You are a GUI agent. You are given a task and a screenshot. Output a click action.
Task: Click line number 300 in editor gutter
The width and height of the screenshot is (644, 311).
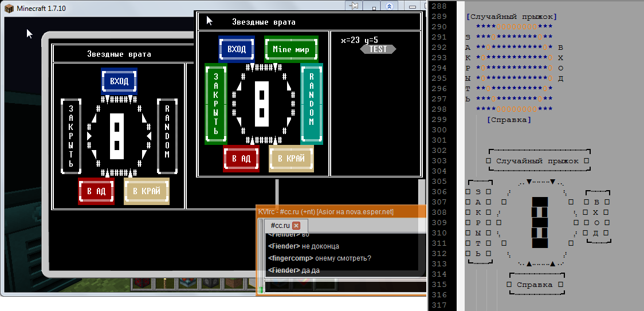point(439,130)
